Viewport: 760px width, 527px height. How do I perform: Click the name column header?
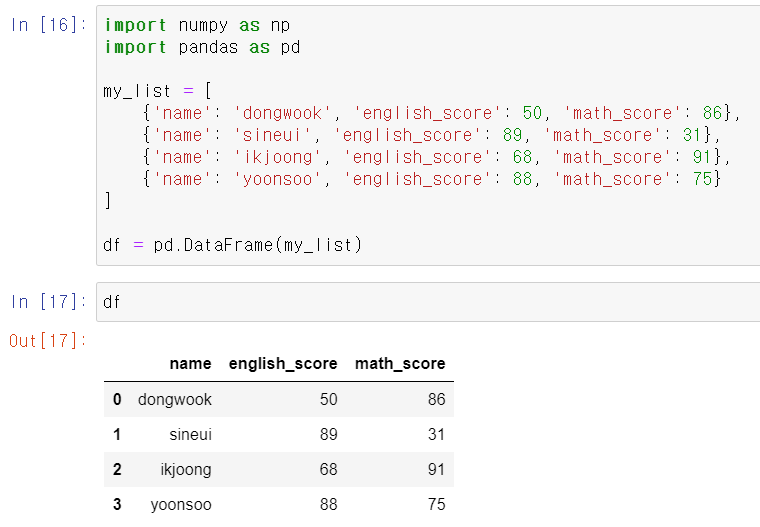[x=190, y=364]
